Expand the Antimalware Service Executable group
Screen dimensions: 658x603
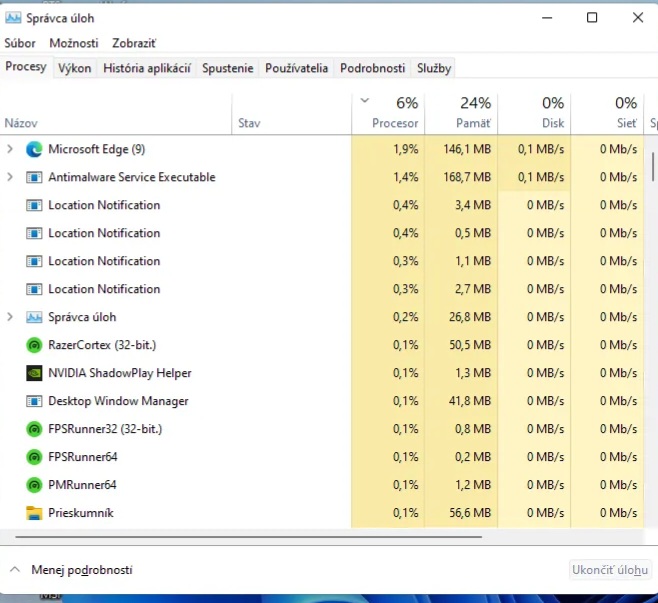point(10,177)
